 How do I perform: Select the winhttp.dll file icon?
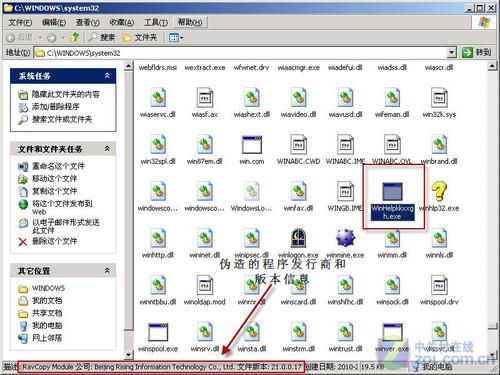158,238
